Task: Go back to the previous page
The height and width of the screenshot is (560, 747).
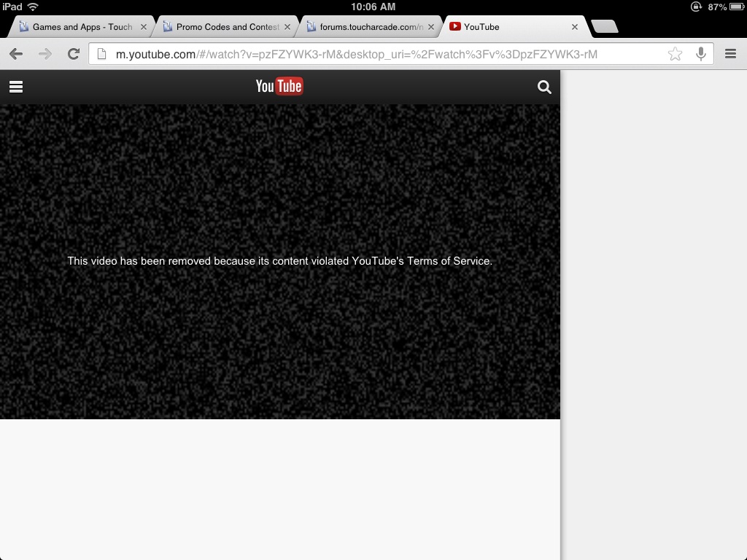Action: pyautogui.click(x=16, y=54)
